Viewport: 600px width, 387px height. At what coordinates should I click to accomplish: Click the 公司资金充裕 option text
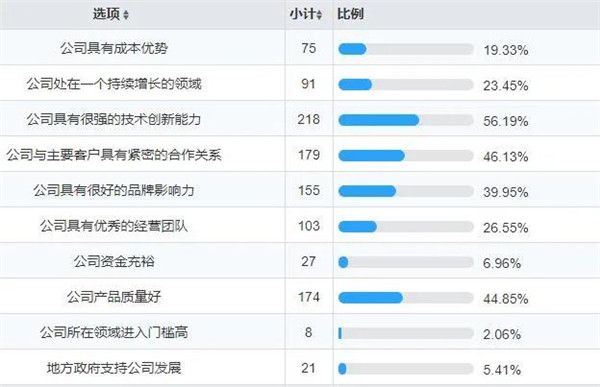tap(114, 261)
